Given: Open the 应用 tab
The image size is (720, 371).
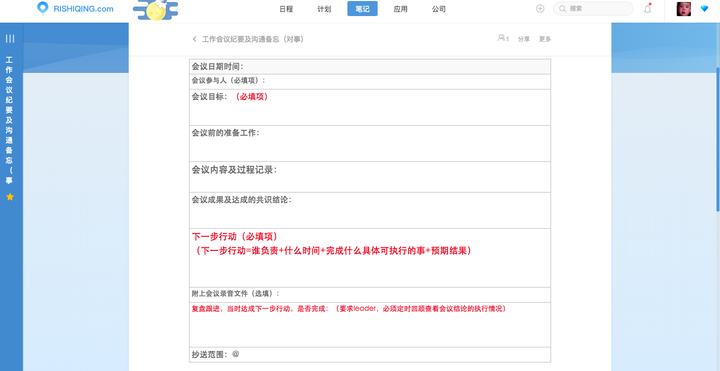Looking at the screenshot, I should click(x=400, y=9).
